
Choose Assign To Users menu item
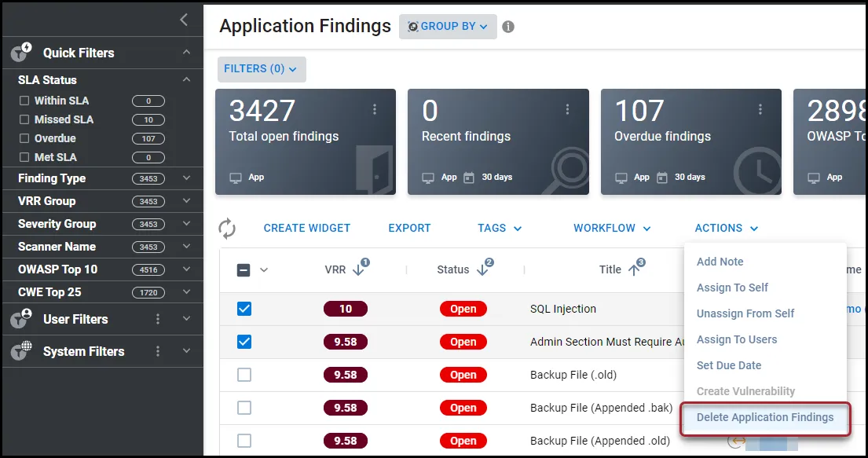coord(737,339)
